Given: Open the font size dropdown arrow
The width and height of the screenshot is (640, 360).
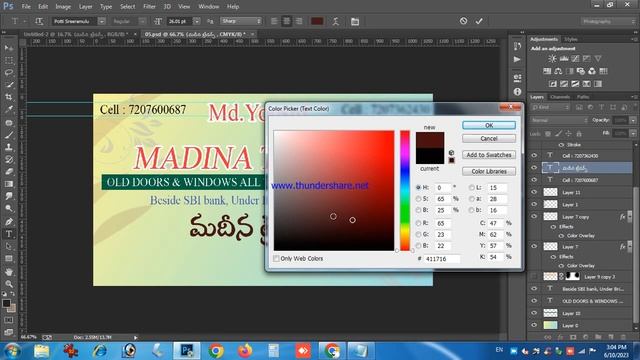Looking at the screenshot, I should pos(197,21).
